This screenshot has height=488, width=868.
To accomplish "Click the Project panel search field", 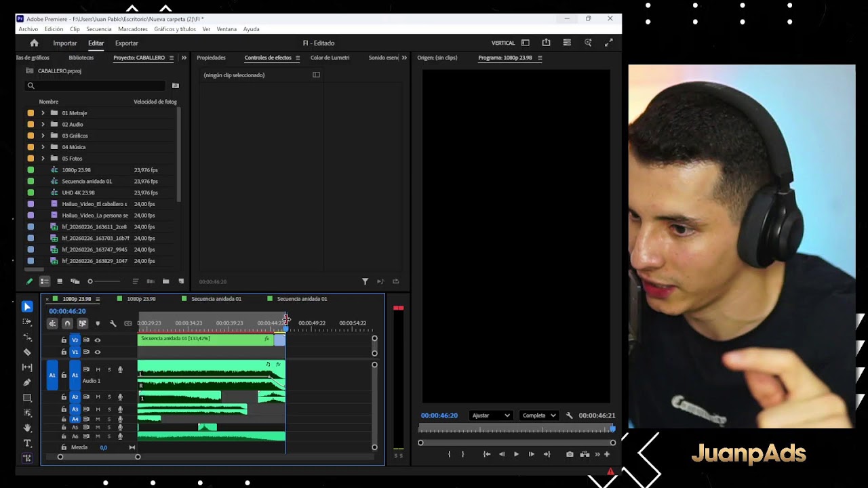I will [x=96, y=85].
